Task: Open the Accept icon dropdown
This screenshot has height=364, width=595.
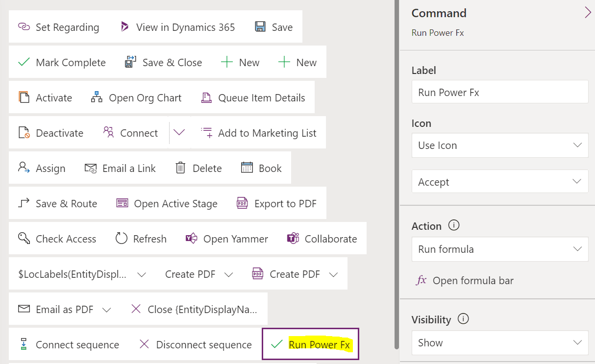Action: pos(500,182)
